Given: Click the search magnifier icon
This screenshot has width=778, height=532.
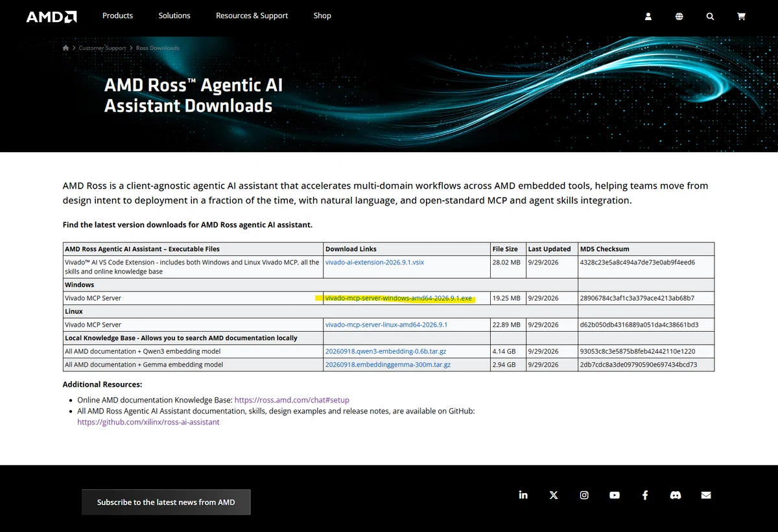Looking at the screenshot, I should click(710, 16).
